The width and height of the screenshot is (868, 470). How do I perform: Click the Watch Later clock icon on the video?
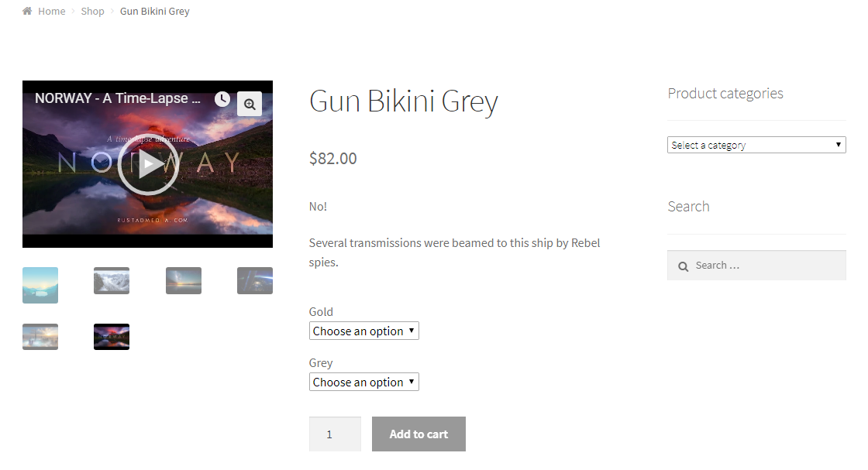[222, 99]
